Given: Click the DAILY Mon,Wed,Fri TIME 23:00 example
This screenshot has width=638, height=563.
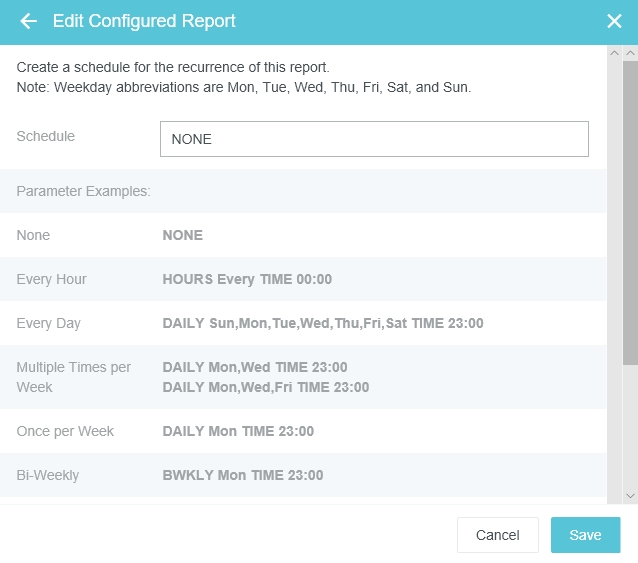Looking at the screenshot, I should pyautogui.click(x=266, y=387).
